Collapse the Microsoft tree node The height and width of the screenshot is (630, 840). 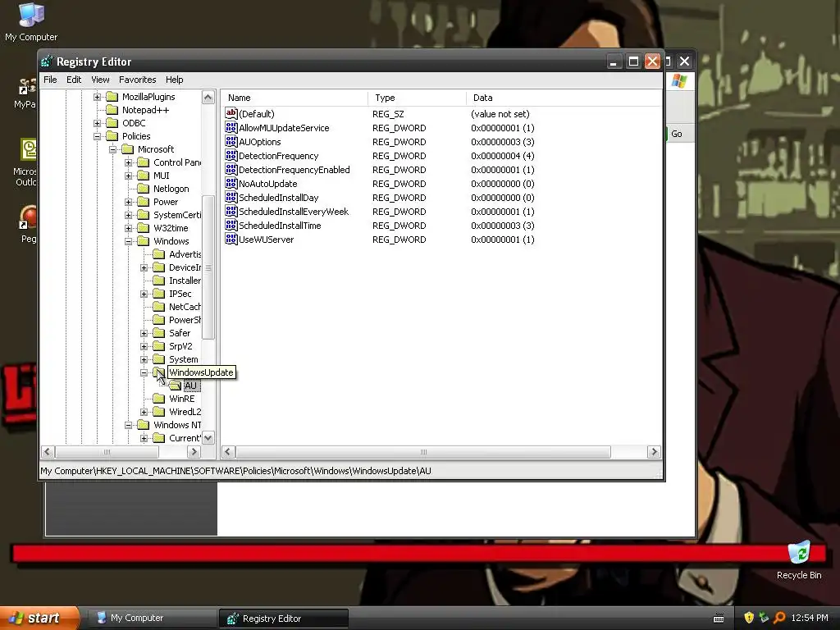click(112, 149)
